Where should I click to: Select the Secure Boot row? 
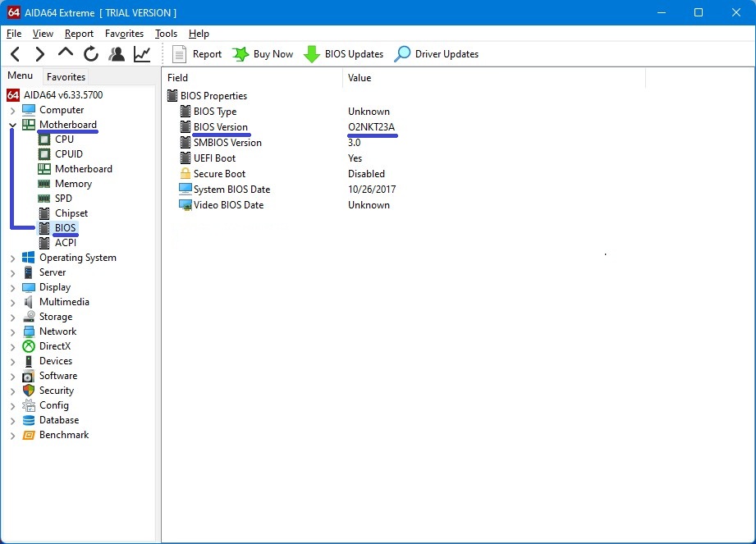219,174
